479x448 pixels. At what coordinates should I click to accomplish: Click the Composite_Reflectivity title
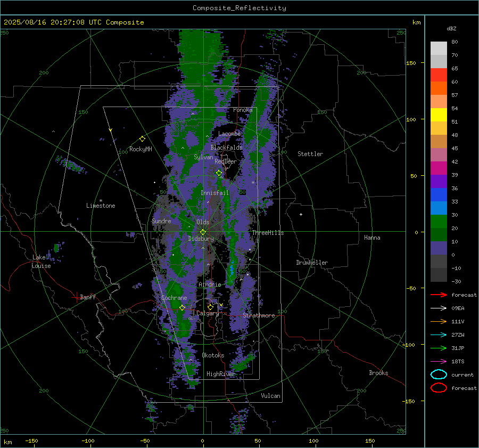point(239,8)
